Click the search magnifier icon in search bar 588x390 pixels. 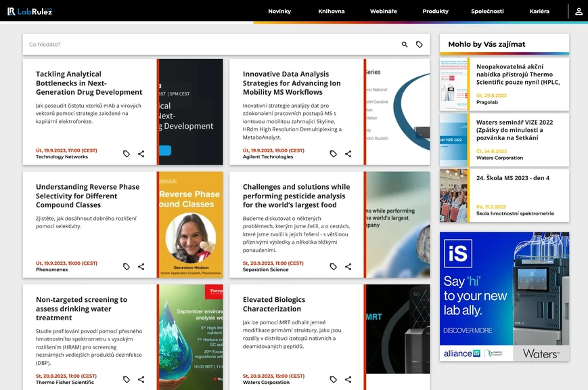coord(405,44)
